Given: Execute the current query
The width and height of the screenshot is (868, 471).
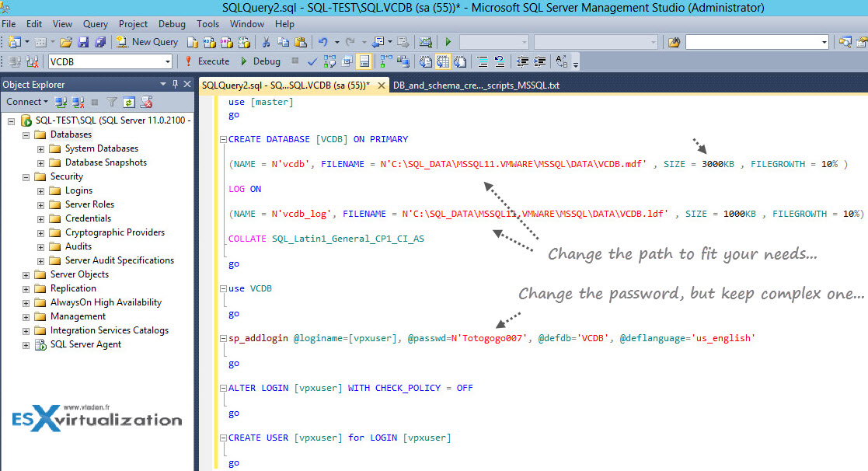Looking at the screenshot, I should (207, 61).
